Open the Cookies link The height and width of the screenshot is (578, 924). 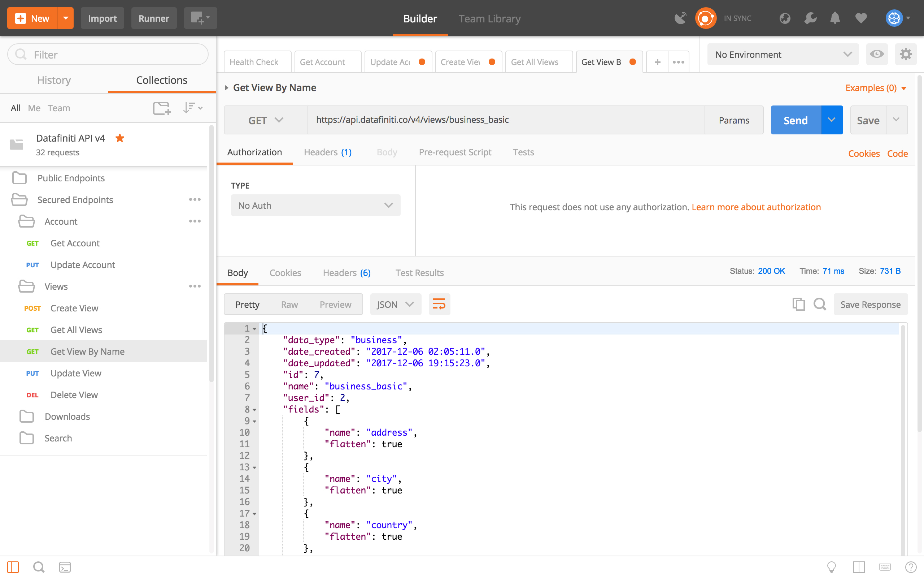tap(864, 153)
